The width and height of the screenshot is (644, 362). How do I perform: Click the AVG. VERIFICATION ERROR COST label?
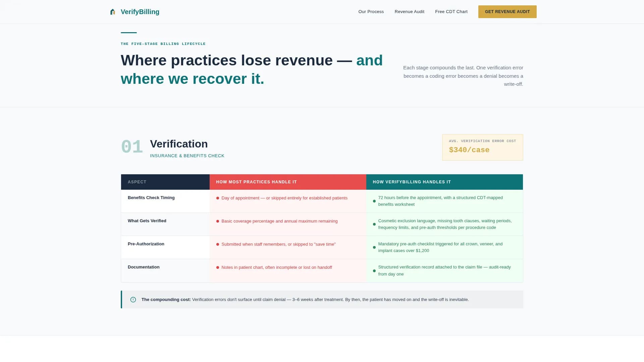482,141
